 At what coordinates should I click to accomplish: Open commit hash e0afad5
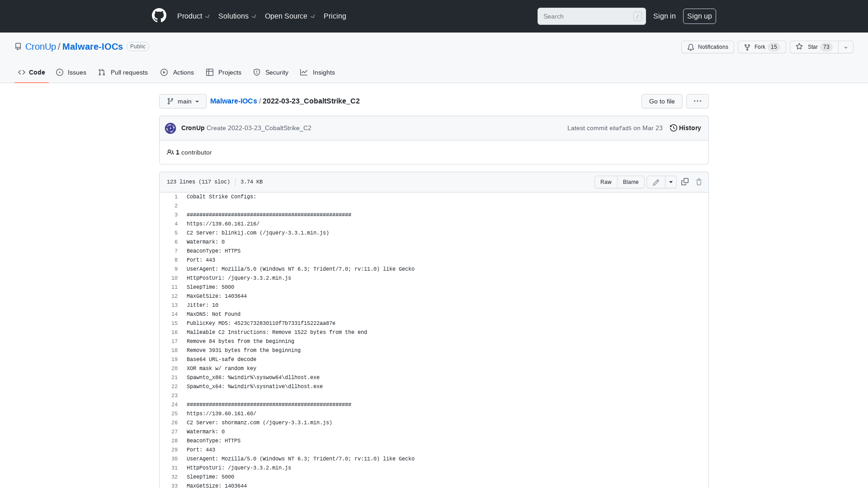pyautogui.click(x=620, y=128)
